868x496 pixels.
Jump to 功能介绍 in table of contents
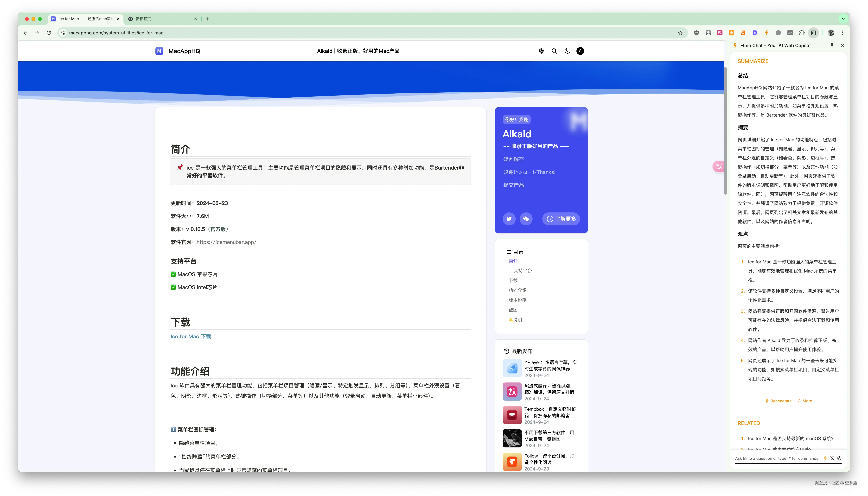click(x=517, y=290)
